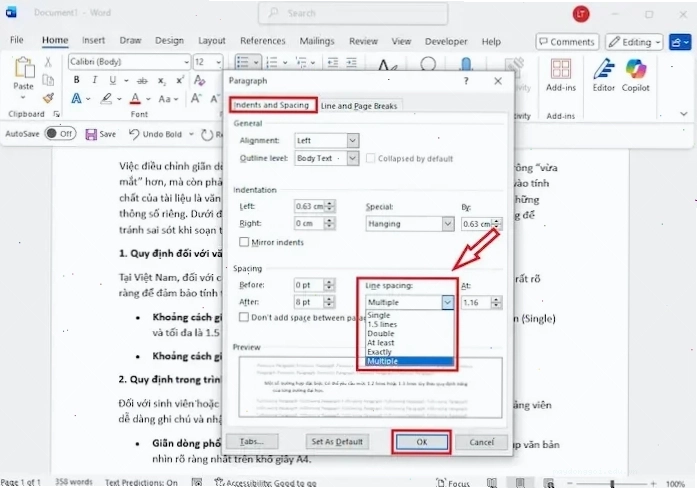Open the Layout ribbon tab
The width and height of the screenshot is (697, 488).
tap(212, 41)
